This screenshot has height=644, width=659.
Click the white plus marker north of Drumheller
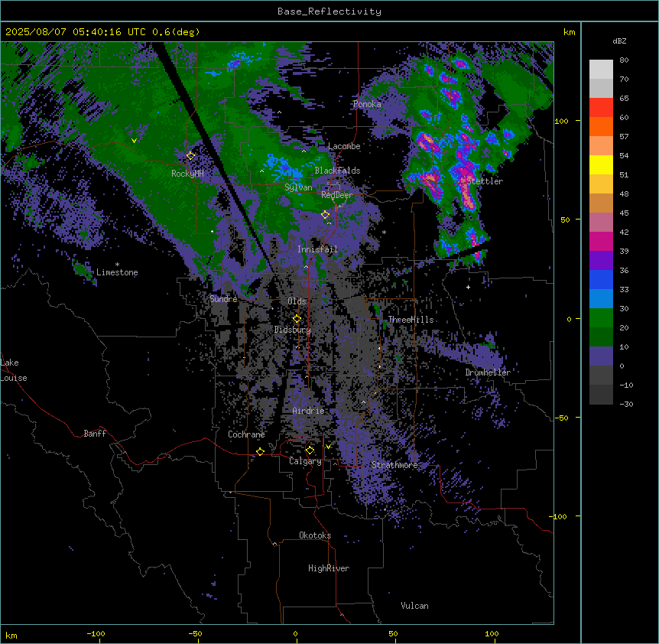(468, 287)
